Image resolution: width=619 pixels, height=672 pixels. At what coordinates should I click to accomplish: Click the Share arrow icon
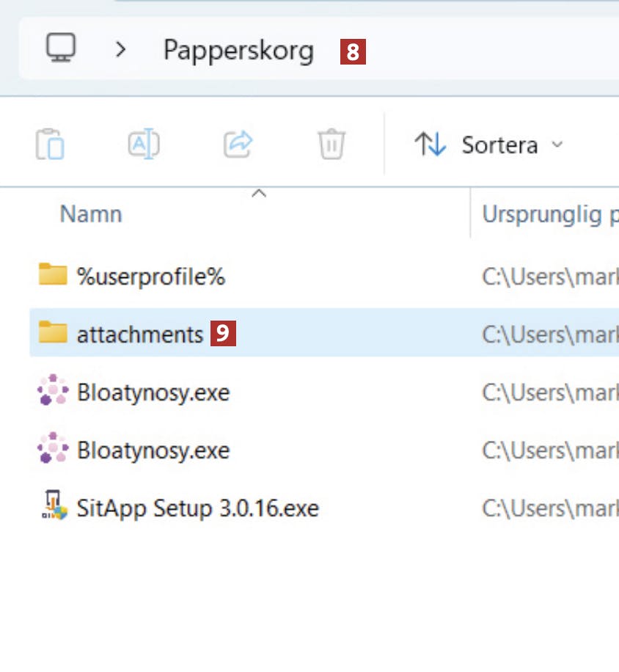point(238,144)
